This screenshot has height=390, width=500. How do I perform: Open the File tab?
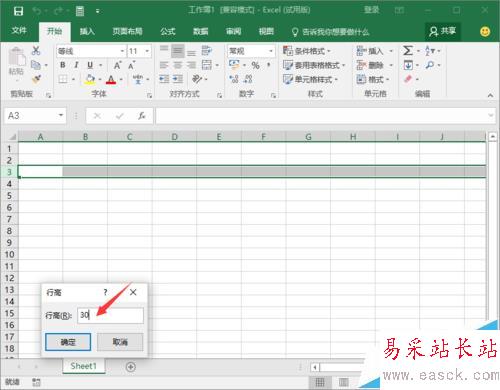[19, 31]
